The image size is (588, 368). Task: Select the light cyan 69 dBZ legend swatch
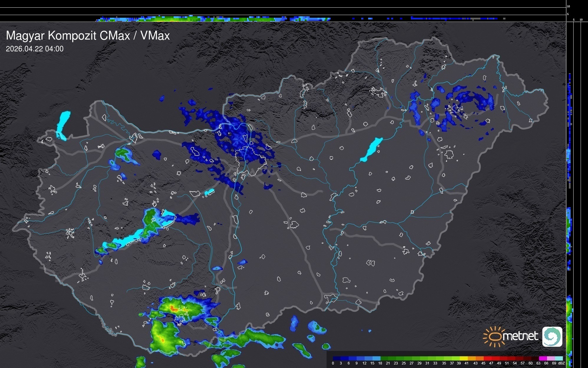(x=559, y=358)
